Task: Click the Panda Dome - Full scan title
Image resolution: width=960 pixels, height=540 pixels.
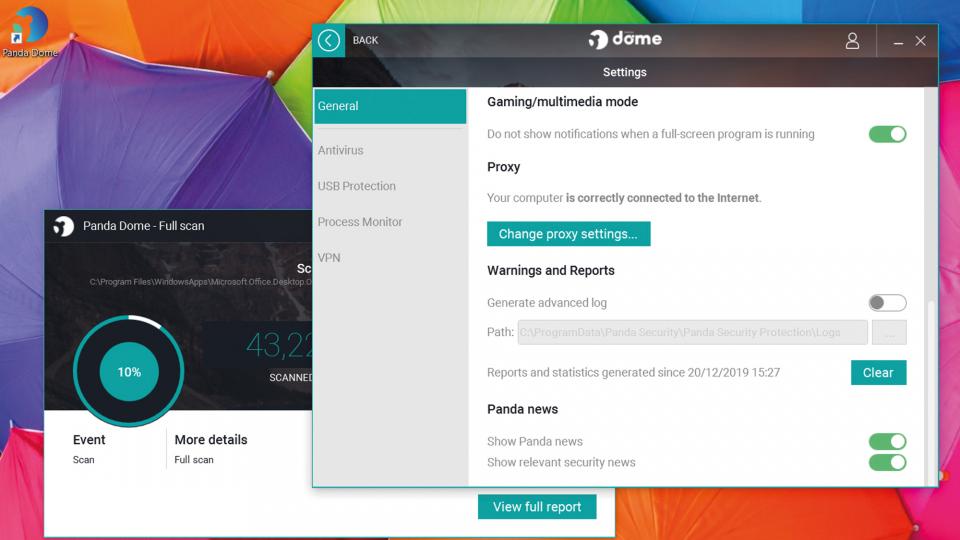Action: pos(143,226)
